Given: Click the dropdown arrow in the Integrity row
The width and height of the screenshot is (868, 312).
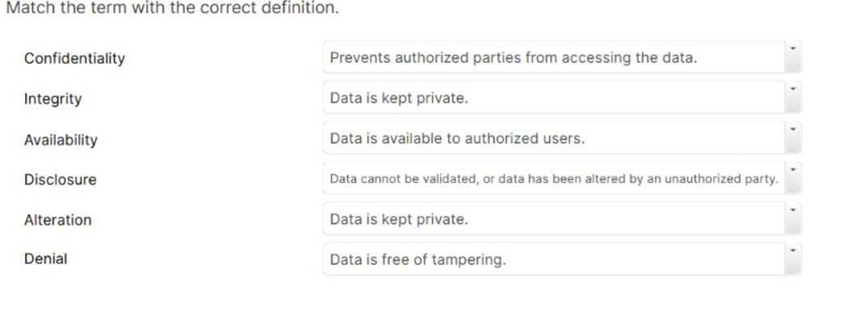Looking at the screenshot, I should (793, 97).
